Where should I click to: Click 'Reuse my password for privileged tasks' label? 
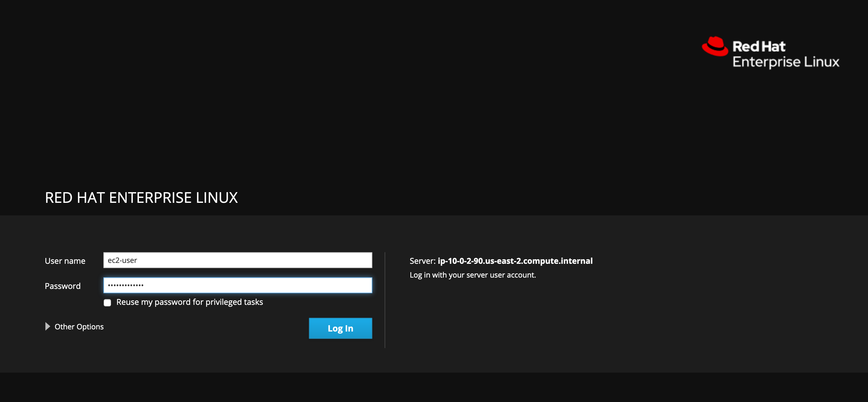click(x=189, y=302)
